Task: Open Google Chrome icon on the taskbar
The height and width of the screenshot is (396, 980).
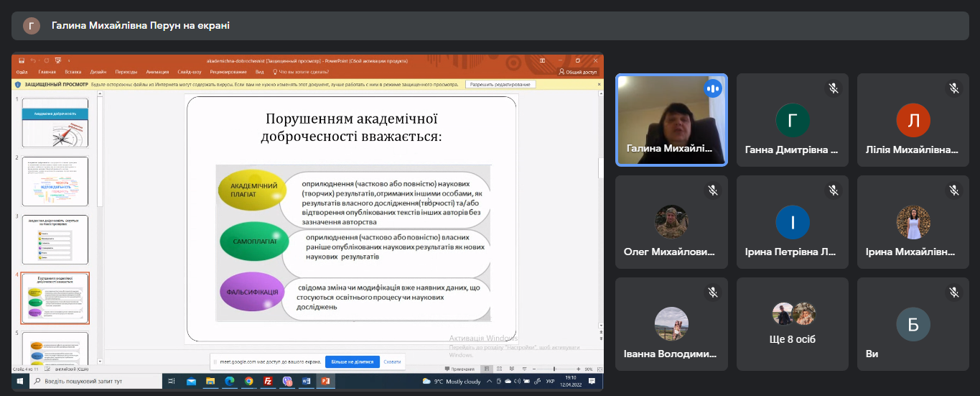Action: (x=248, y=381)
